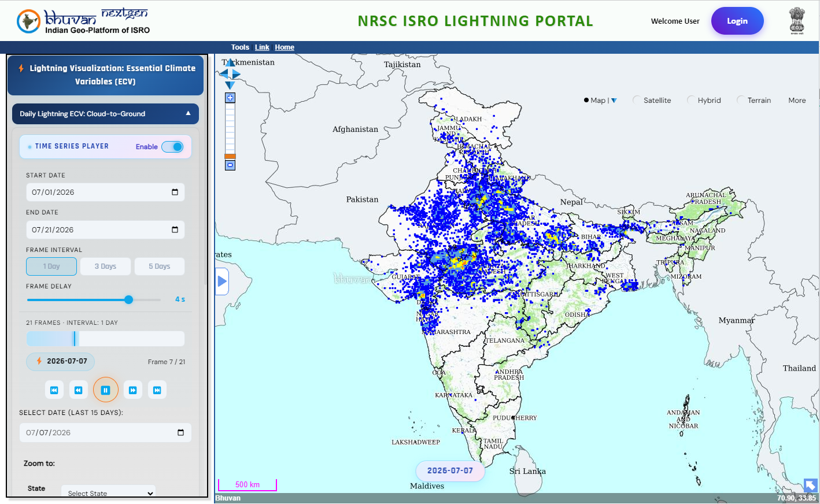This screenshot has width=820, height=504.
Task: Open the End Date calendar picker
Action: pyautogui.click(x=175, y=230)
